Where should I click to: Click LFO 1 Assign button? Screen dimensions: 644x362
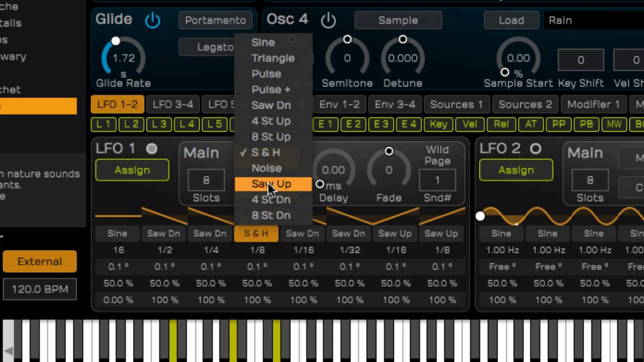click(132, 170)
